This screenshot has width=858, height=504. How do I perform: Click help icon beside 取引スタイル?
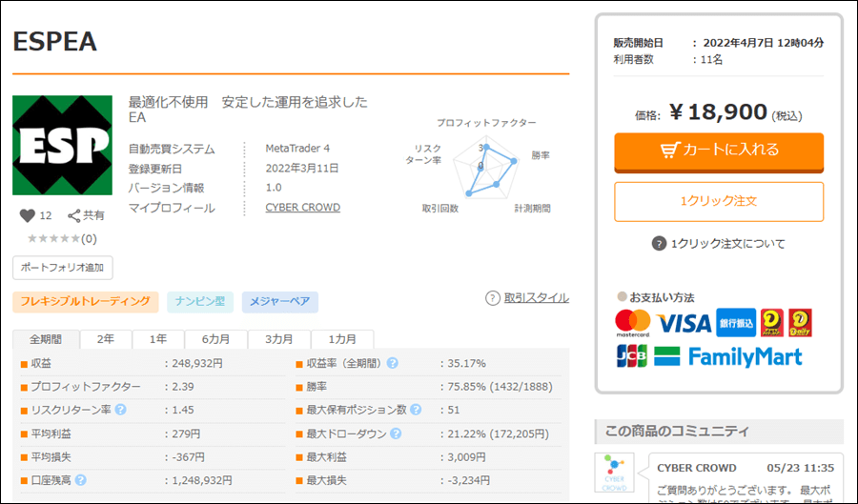[x=493, y=298]
